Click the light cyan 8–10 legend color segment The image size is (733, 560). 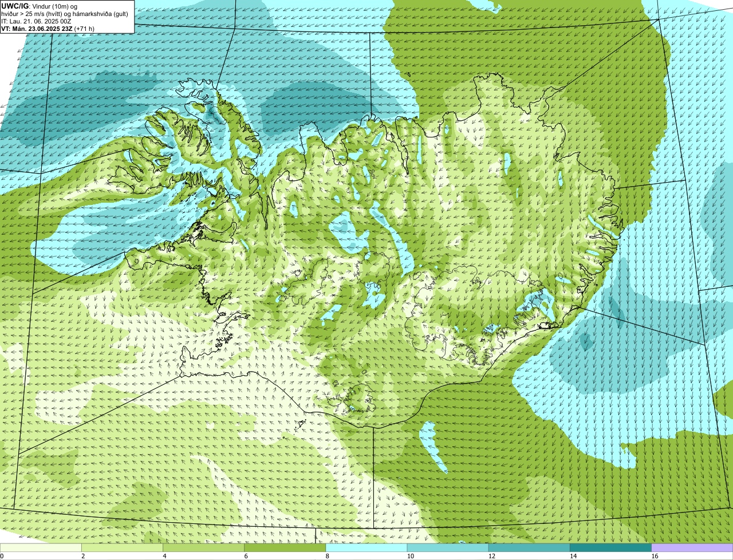tap(366, 548)
